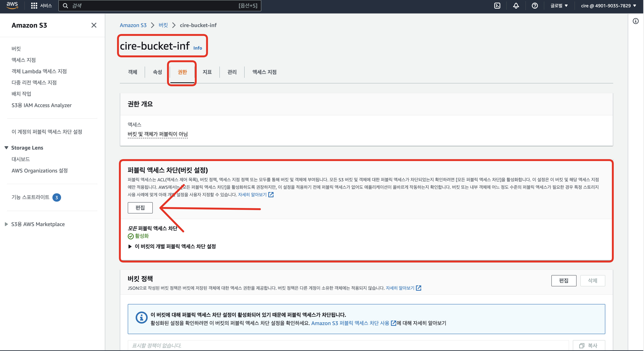Open 객체 Lambda 액세스 지점 sidebar item
The image size is (644, 351).
[x=39, y=71]
